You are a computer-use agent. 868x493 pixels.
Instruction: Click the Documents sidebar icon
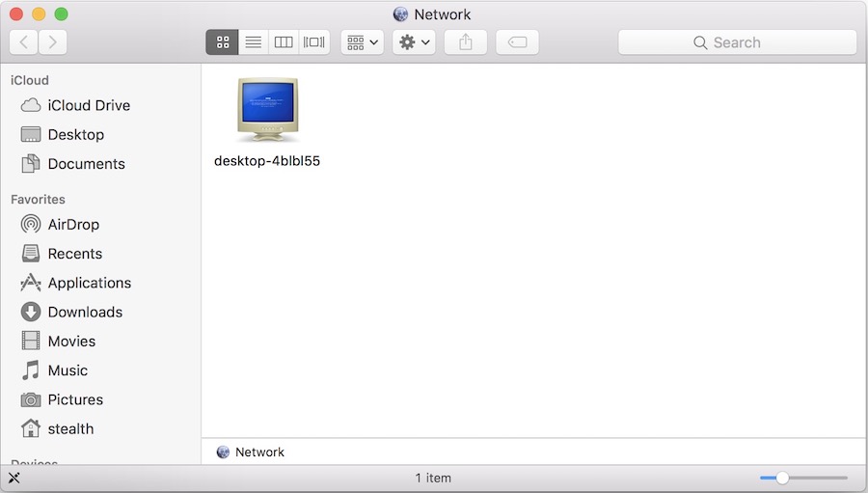pyautogui.click(x=31, y=163)
